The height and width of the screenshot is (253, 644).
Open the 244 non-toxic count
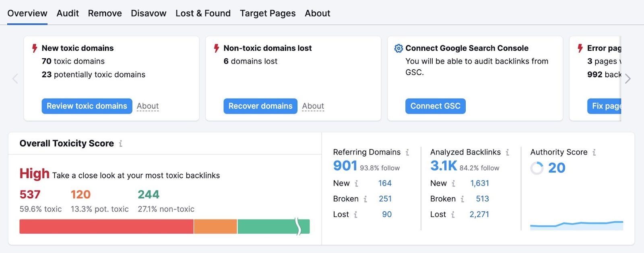[149, 195]
